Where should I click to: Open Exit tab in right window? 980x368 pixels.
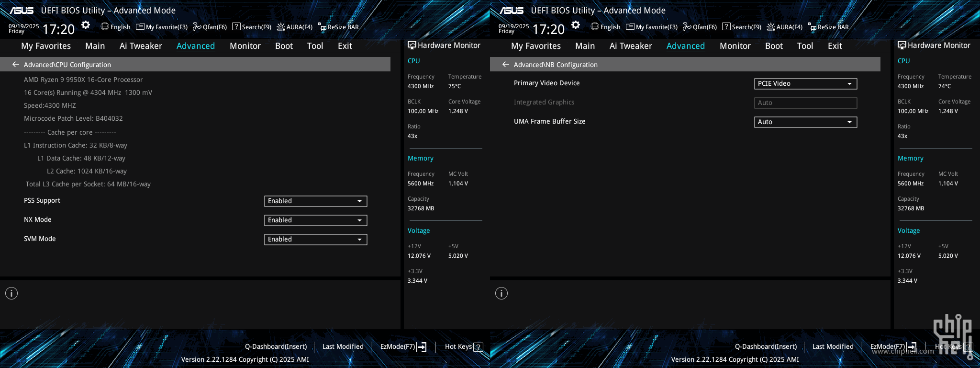point(835,46)
